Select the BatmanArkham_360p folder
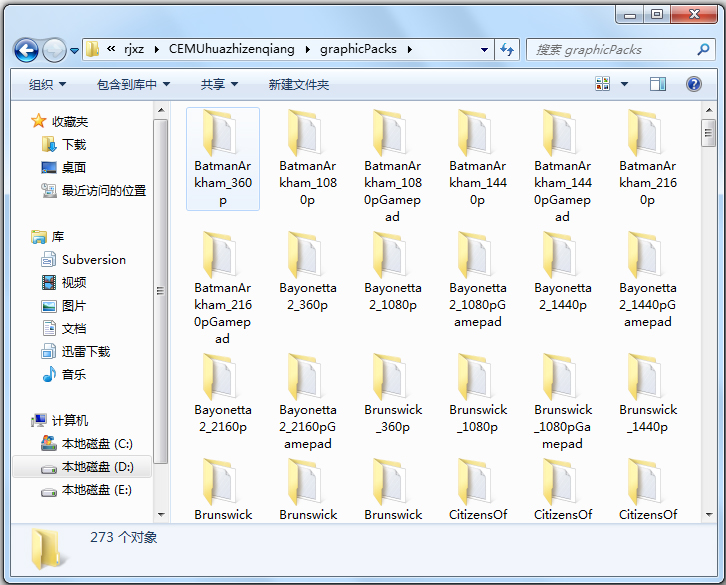This screenshot has height=585, width=726. 223,159
